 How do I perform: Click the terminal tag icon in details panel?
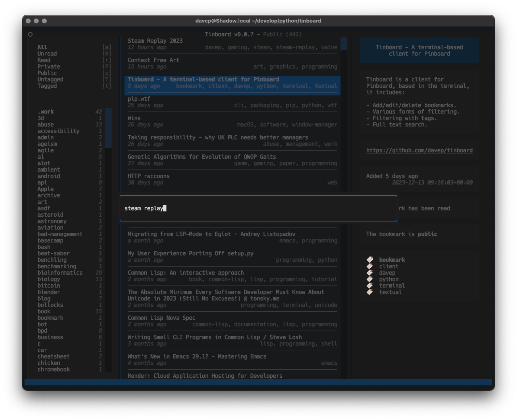pos(370,286)
